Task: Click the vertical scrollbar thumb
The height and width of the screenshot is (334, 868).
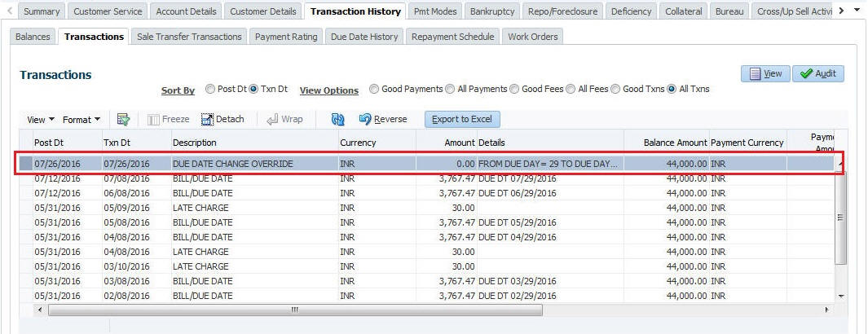Action: coord(841,218)
